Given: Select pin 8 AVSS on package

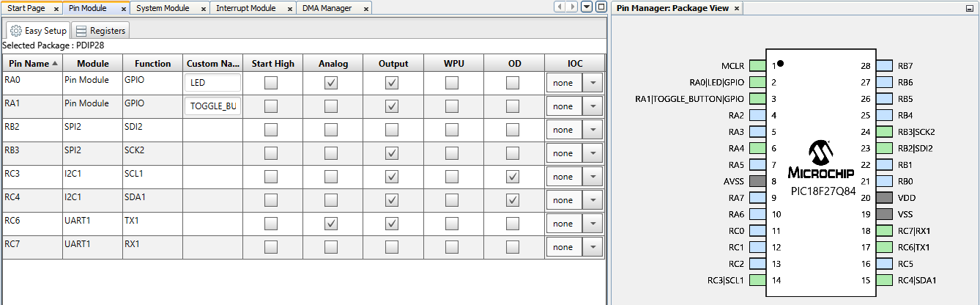Looking at the screenshot, I should pyautogui.click(x=757, y=181).
